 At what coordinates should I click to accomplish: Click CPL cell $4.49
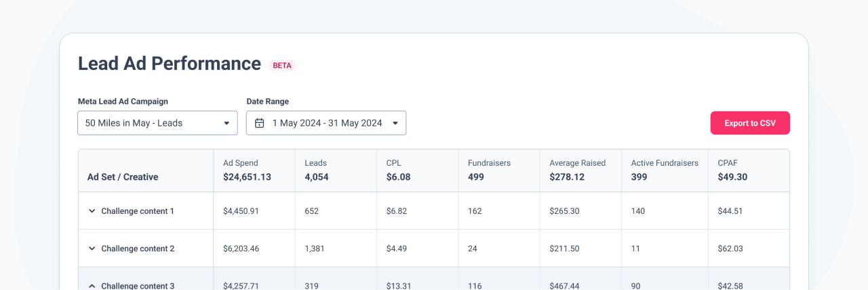(397, 249)
